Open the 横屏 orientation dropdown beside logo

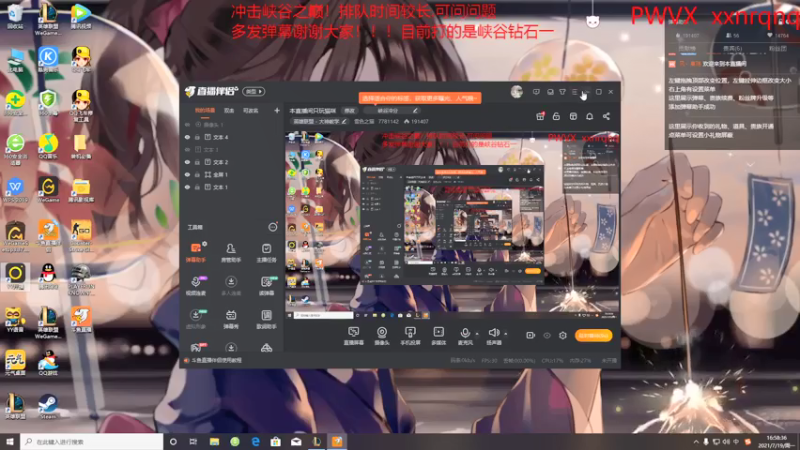coord(254,91)
